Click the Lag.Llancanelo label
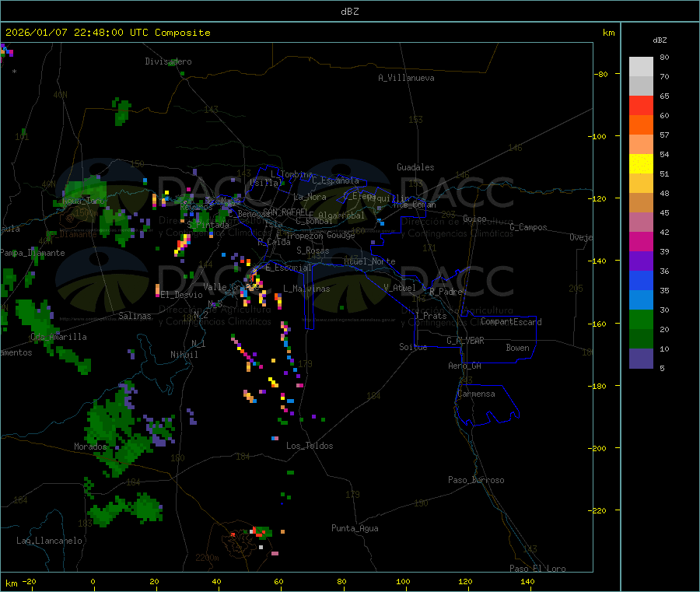 [50, 541]
